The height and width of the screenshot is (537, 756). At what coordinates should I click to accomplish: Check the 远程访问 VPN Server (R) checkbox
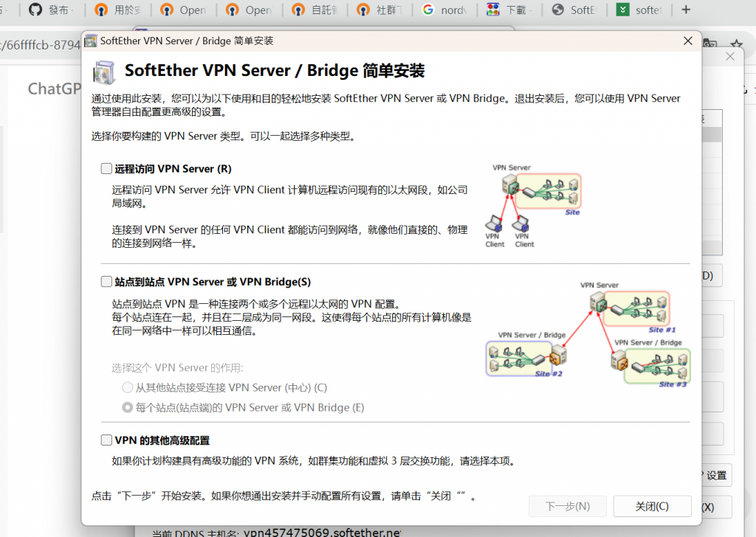point(106,169)
